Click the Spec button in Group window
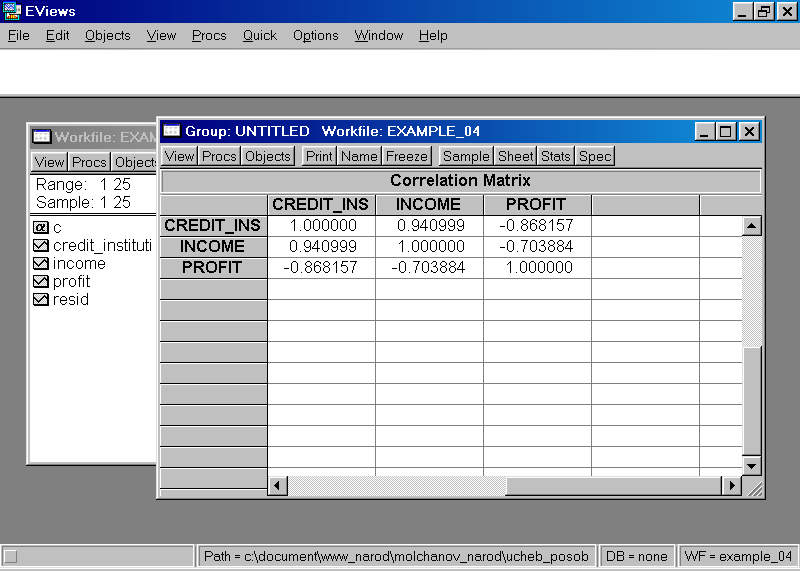The height and width of the screenshot is (571, 800). coord(595,156)
